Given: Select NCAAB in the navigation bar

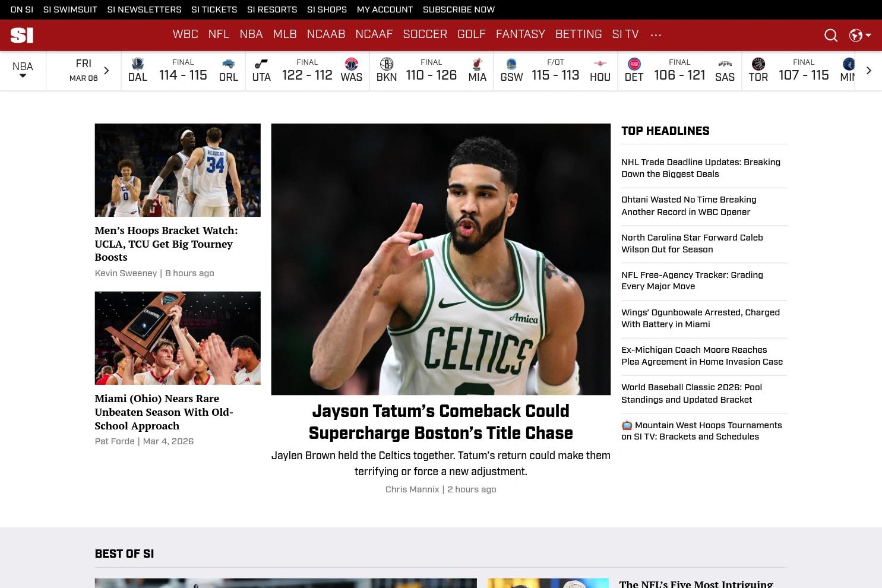Looking at the screenshot, I should (x=326, y=34).
